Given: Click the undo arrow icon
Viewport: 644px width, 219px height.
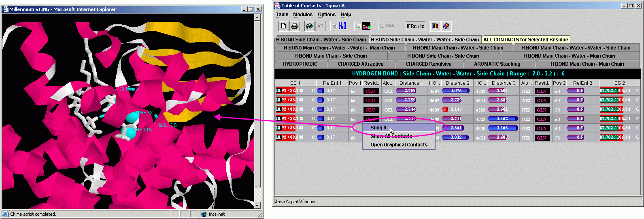Looking at the screenshot, I should (x=320, y=26).
